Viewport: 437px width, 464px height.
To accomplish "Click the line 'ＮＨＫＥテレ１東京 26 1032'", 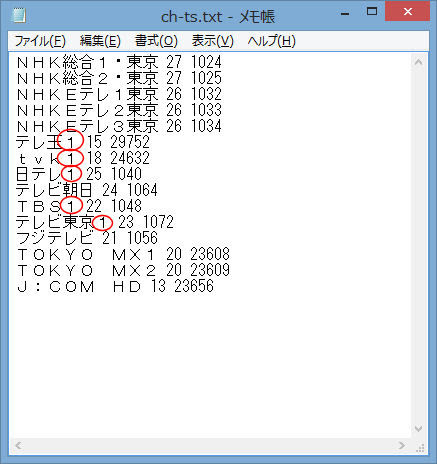I will click(x=119, y=94).
